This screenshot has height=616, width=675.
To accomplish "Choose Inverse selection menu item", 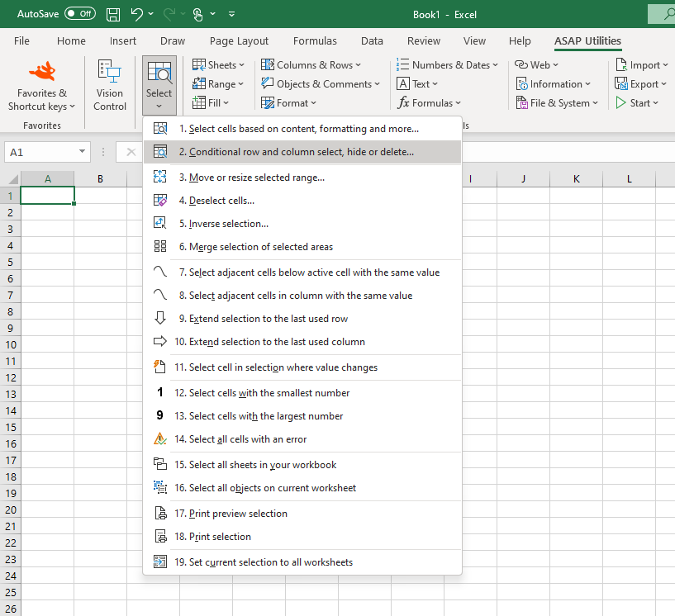I will [x=302, y=224].
